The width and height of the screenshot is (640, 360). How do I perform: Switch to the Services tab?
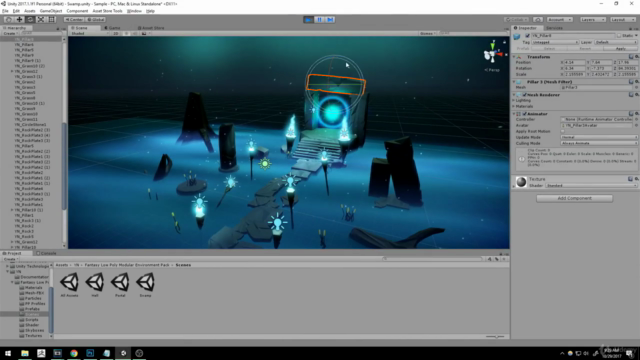point(554,28)
